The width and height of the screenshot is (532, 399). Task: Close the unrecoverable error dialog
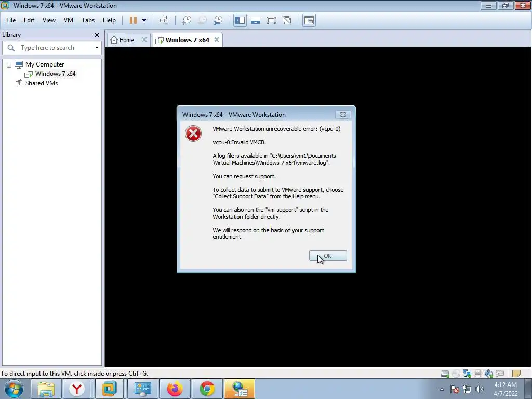coord(343,115)
